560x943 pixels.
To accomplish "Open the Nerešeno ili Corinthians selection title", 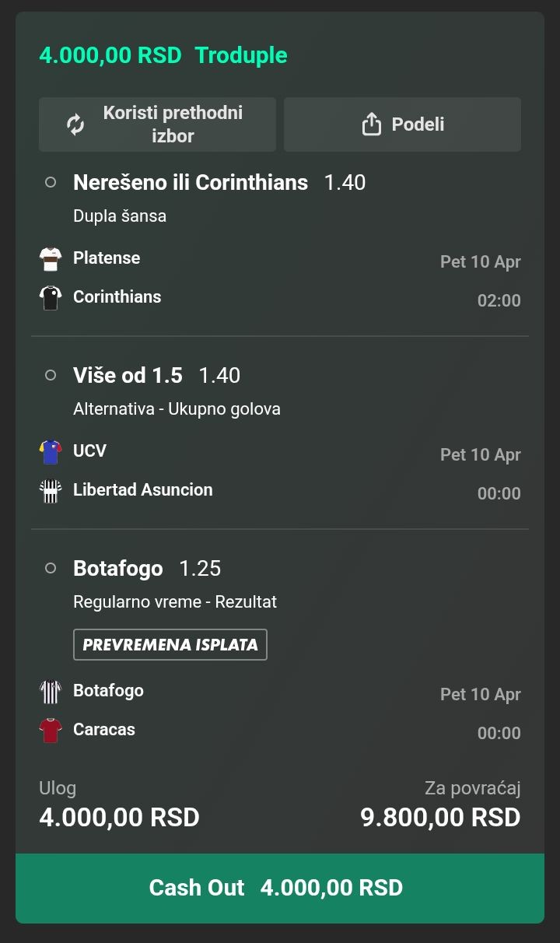I will pyautogui.click(x=191, y=182).
